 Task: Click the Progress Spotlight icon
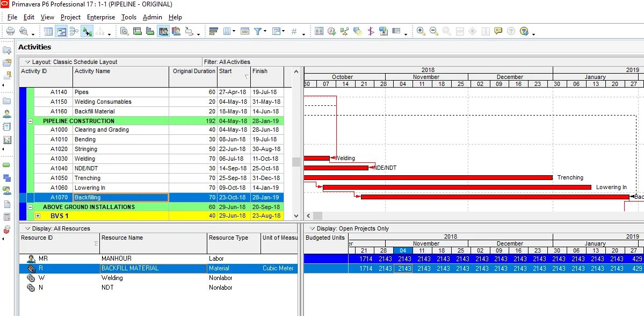(x=357, y=31)
